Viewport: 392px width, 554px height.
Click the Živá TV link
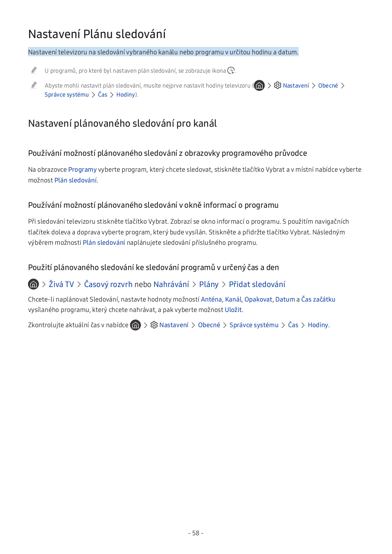point(61,284)
